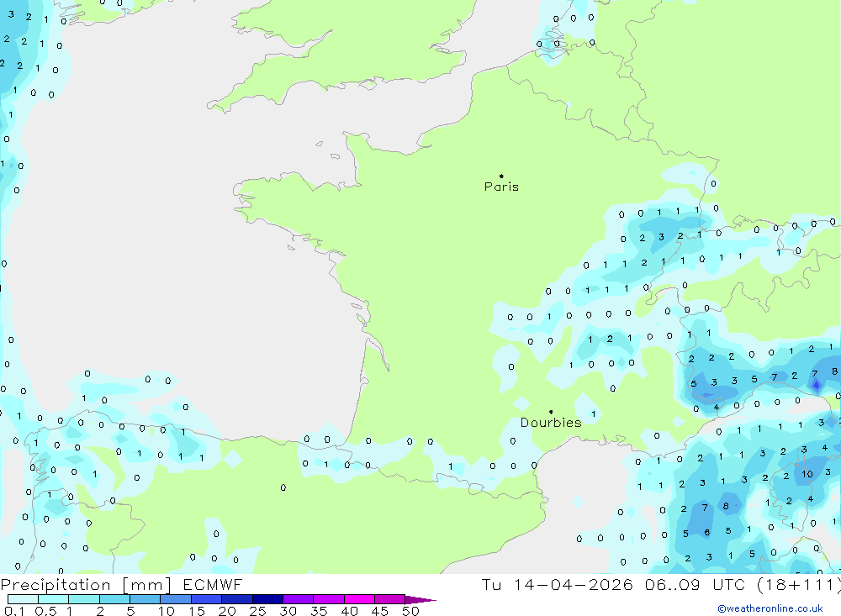Screen dimensions: 841x616
Task: Click the Dourbies location label
Action: click(551, 423)
